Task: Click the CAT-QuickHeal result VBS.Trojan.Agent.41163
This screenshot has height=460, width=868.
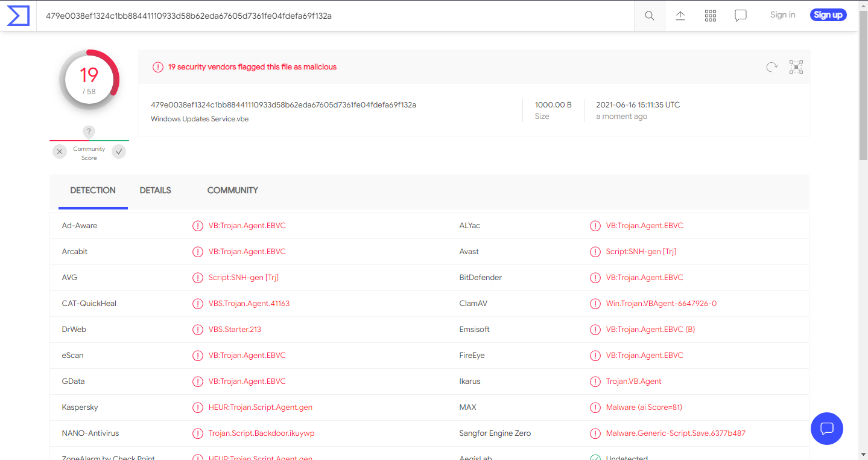Action: point(249,304)
